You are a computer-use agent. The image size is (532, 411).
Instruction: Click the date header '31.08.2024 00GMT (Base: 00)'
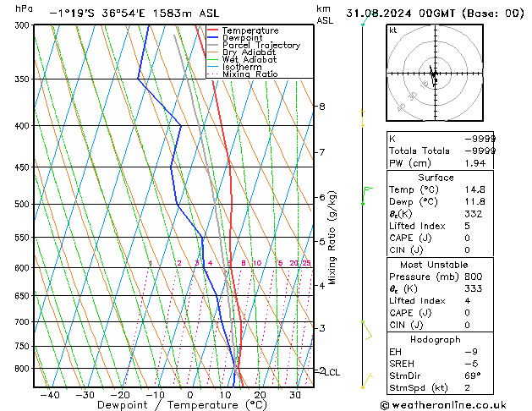coord(435,14)
